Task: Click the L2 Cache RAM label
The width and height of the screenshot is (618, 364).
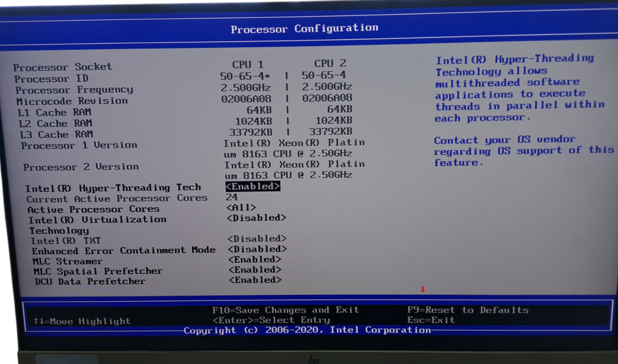Action: (55, 124)
